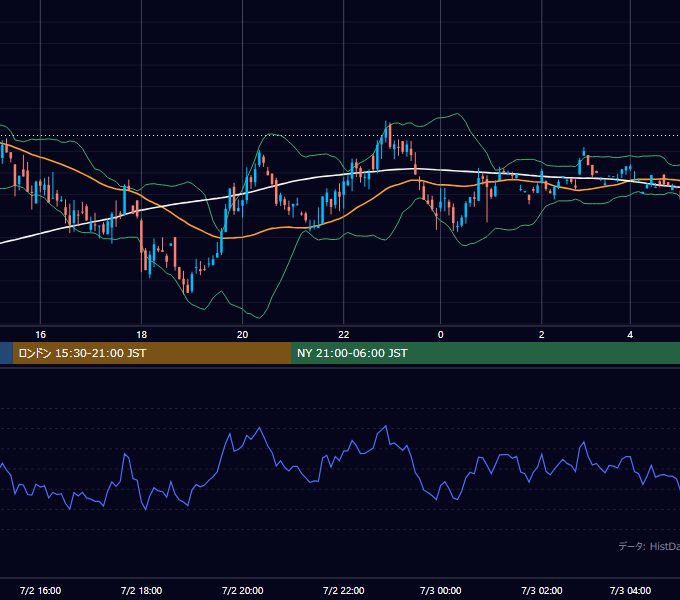
Task: Click the データ: HistData source text
Action: pos(649,546)
